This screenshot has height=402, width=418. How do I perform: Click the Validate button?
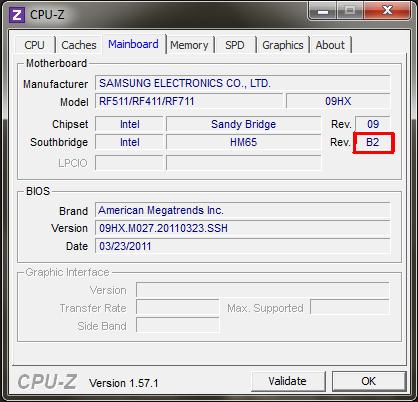[288, 381]
